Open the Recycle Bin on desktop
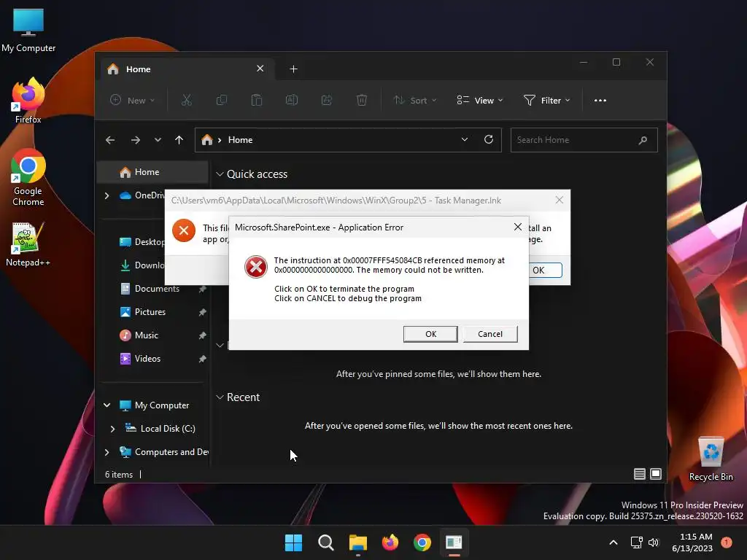This screenshot has width=747, height=560. [711, 459]
